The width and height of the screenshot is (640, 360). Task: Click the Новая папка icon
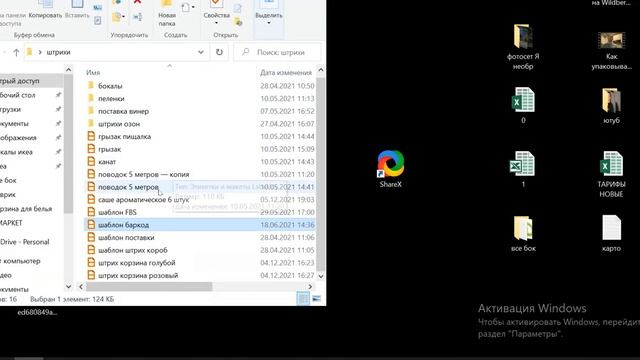coord(167,4)
